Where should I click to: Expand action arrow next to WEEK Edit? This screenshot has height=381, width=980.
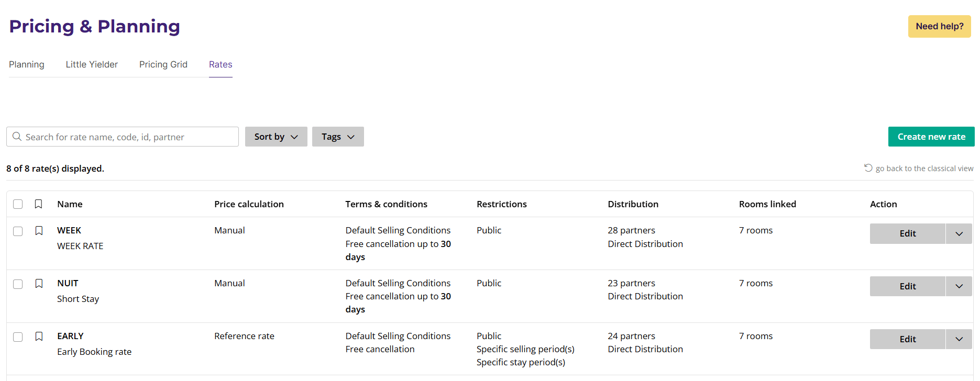tap(959, 234)
